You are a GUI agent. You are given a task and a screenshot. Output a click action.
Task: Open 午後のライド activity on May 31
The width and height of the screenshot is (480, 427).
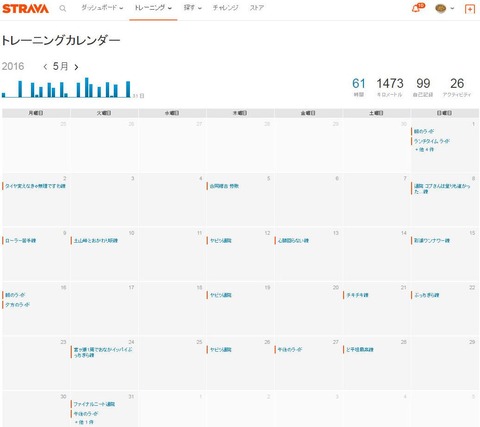(86, 414)
